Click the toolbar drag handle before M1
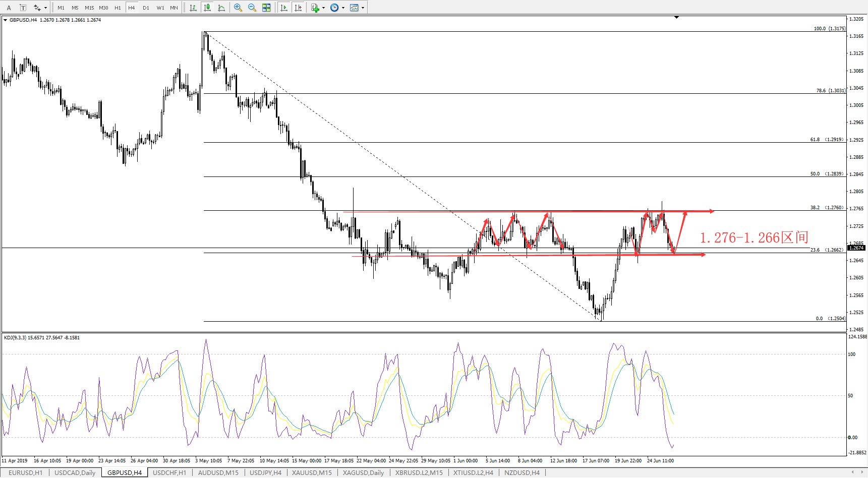This screenshot has height=478, width=868. pos(52,8)
